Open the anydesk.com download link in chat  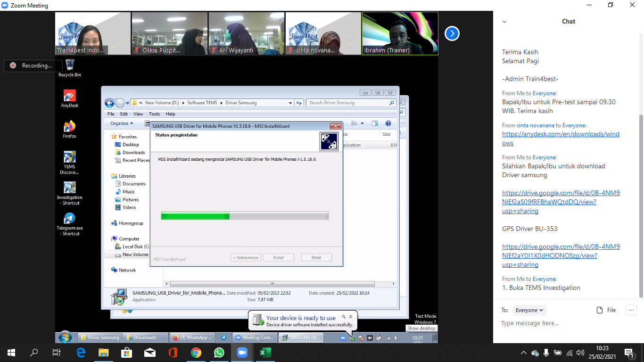561,139
